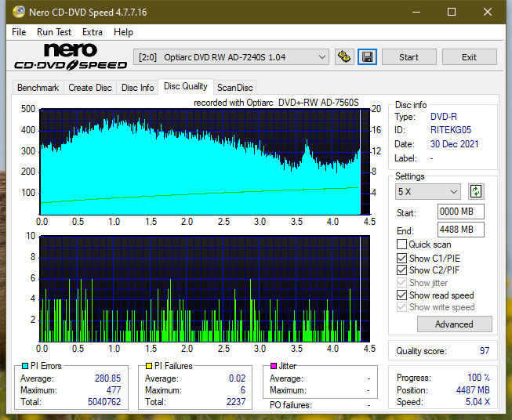The width and height of the screenshot is (512, 420).
Task: Open the Help menu
Action: [123, 32]
